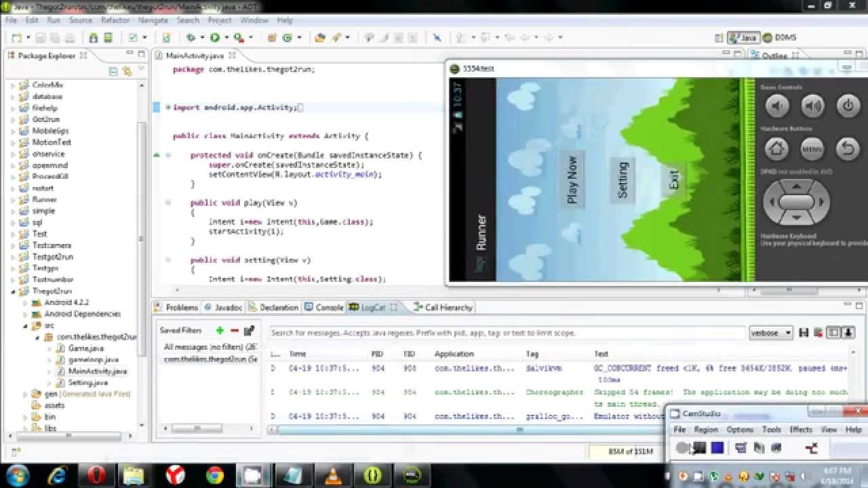
Task: Click the CamStudio blue Stop button
Action: click(x=717, y=448)
